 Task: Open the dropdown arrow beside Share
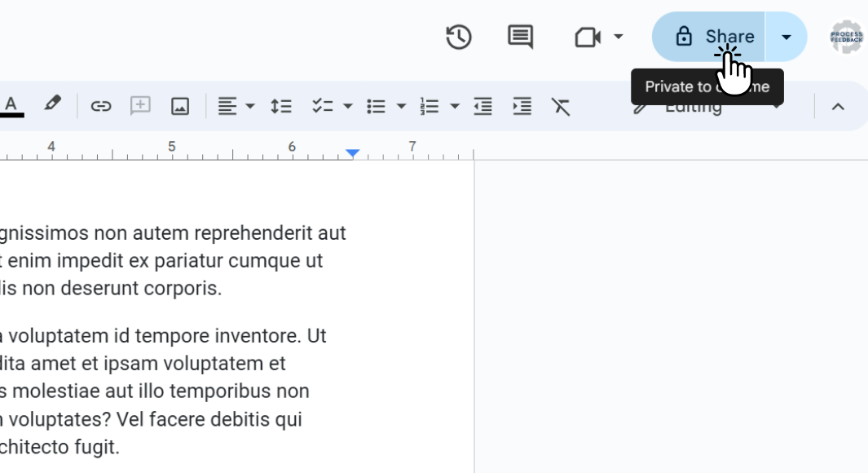pyautogui.click(x=786, y=37)
